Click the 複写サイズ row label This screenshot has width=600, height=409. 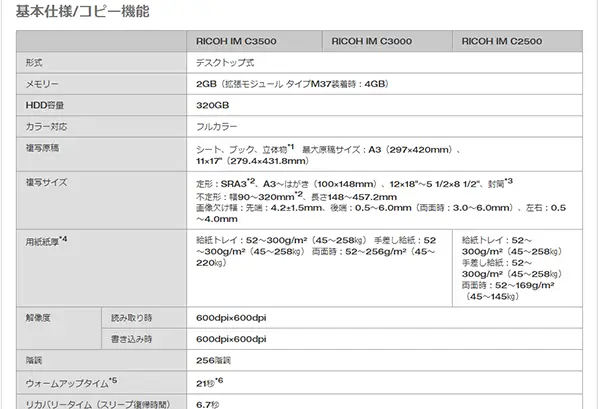[x=101, y=200]
